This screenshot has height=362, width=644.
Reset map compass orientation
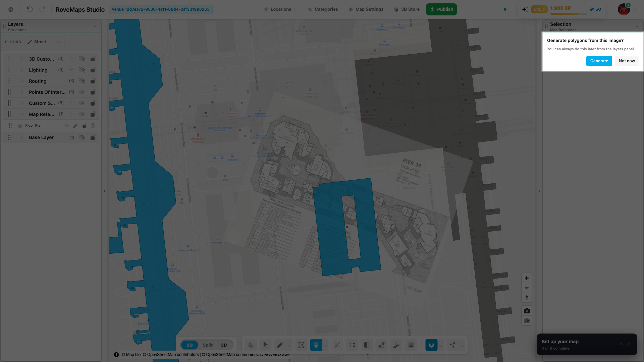pos(527,298)
